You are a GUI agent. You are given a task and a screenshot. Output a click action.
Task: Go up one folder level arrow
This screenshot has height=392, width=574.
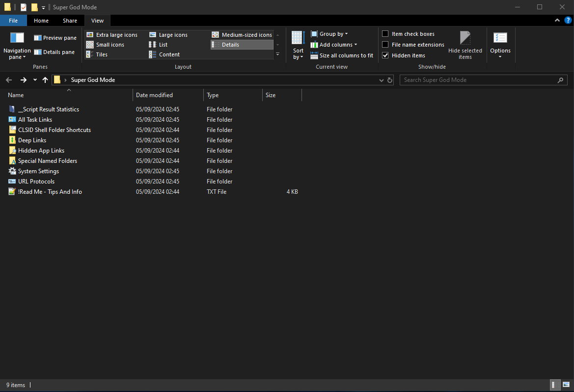coord(45,79)
